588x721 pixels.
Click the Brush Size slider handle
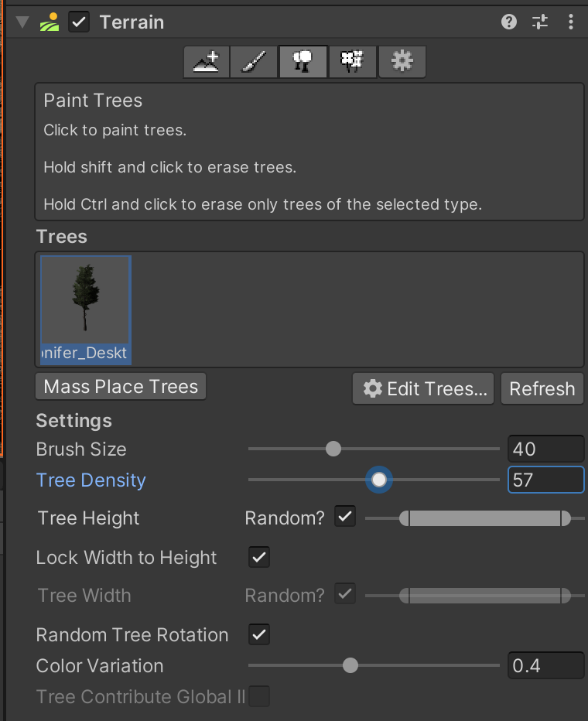333,449
